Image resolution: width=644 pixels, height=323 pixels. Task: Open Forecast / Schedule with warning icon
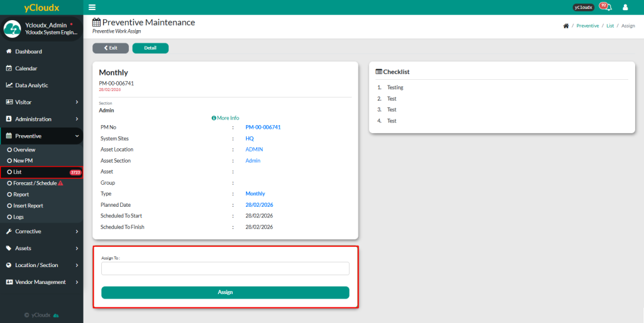pos(35,183)
